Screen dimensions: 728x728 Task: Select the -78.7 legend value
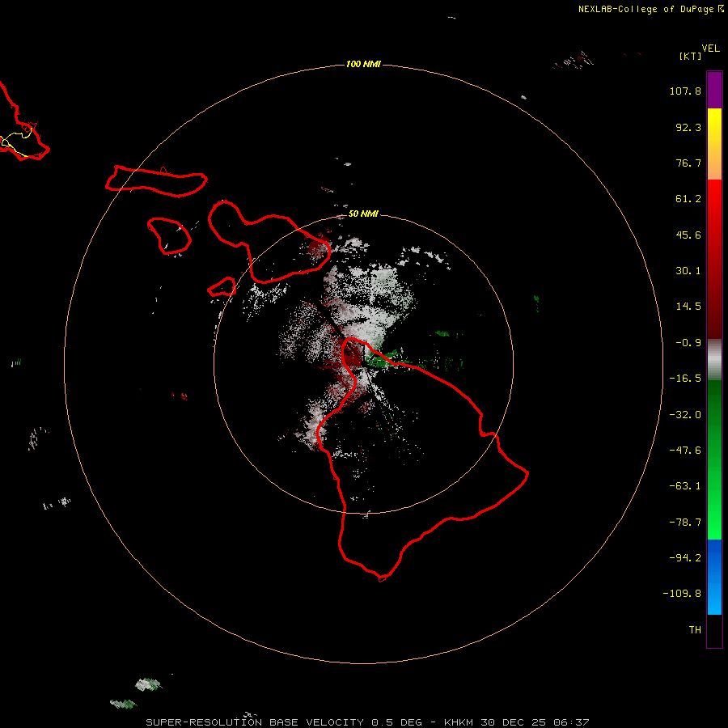click(685, 523)
